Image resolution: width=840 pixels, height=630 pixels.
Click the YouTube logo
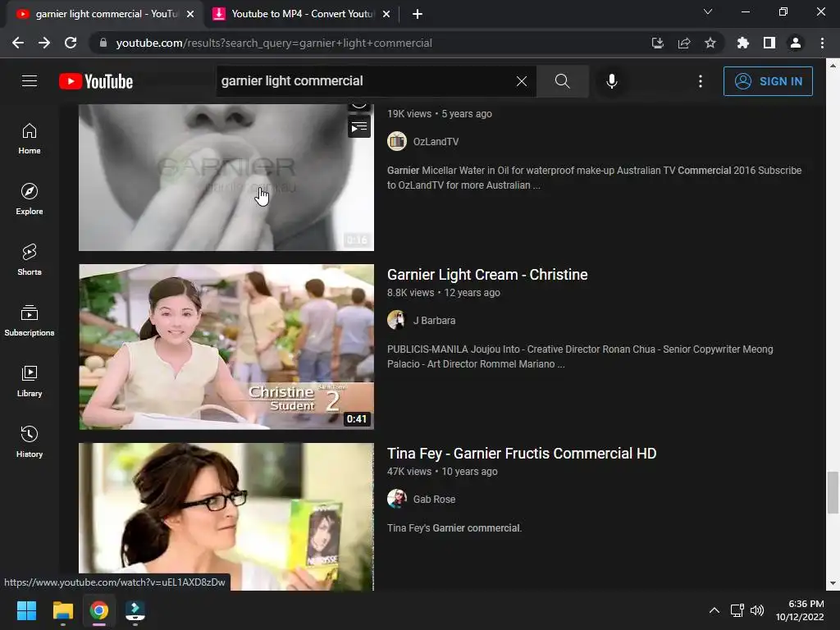(x=96, y=81)
